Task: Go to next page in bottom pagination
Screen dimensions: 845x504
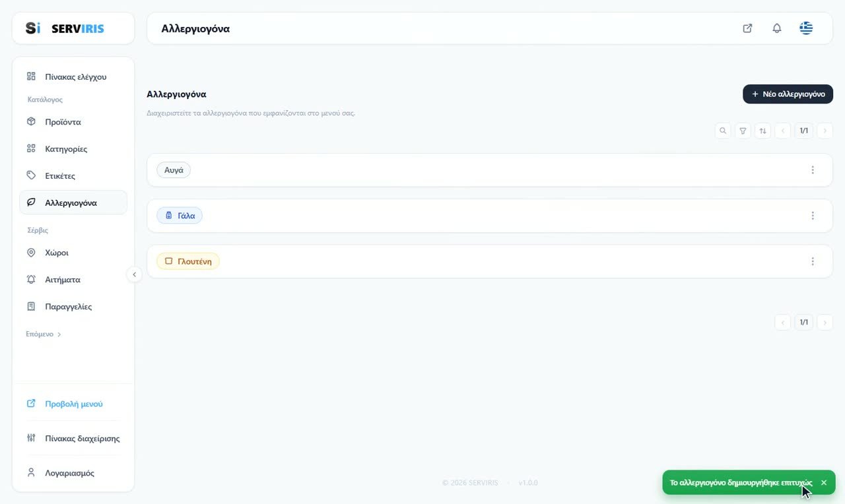Action: pyautogui.click(x=825, y=323)
